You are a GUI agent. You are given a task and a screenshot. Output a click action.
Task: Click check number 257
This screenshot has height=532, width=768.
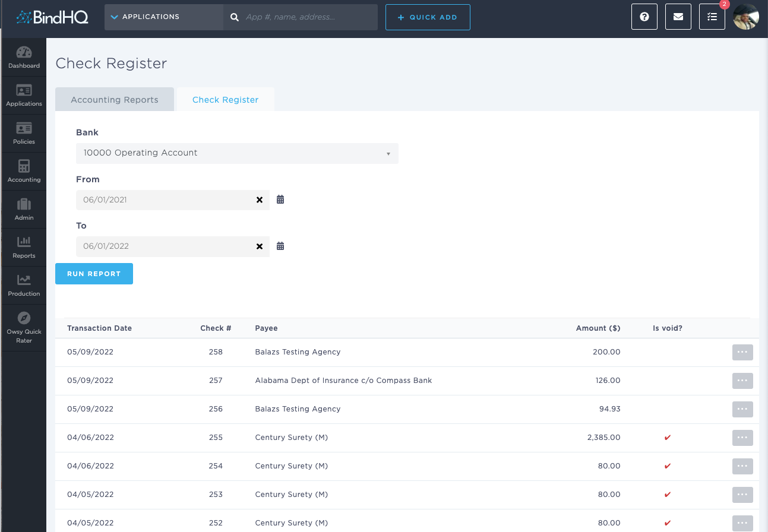(216, 381)
